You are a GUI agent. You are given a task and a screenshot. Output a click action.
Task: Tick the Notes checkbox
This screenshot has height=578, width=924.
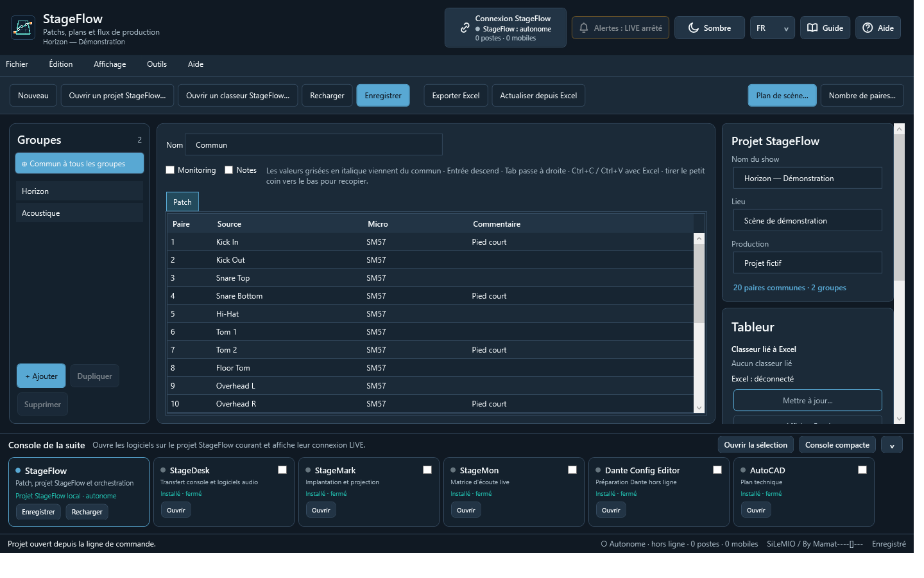tap(229, 170)
